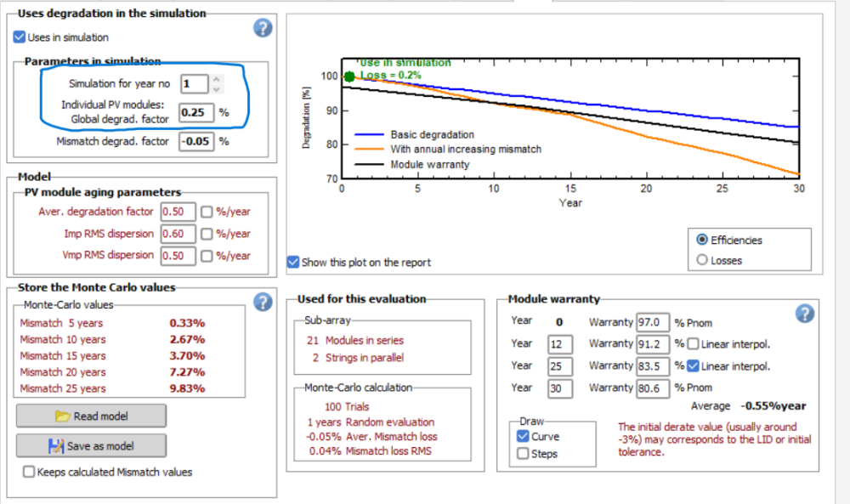Click the Read model button
Image resolution: width=850 pixels, height=504 pixels.
[91, 416]
